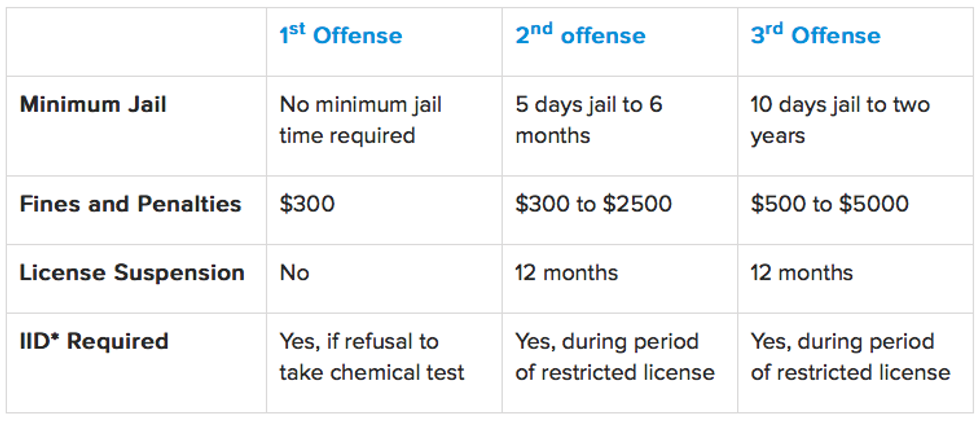Click the '$300 to $2500' fine cell
This screenshot has width=980, height=425.
click(x=594, y=205)
